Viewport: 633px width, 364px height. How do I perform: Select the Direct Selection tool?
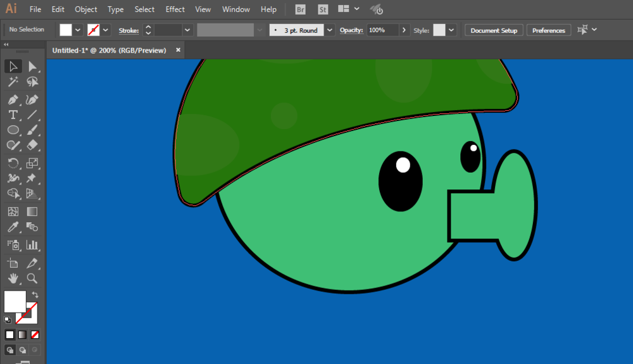coord(32,66)
